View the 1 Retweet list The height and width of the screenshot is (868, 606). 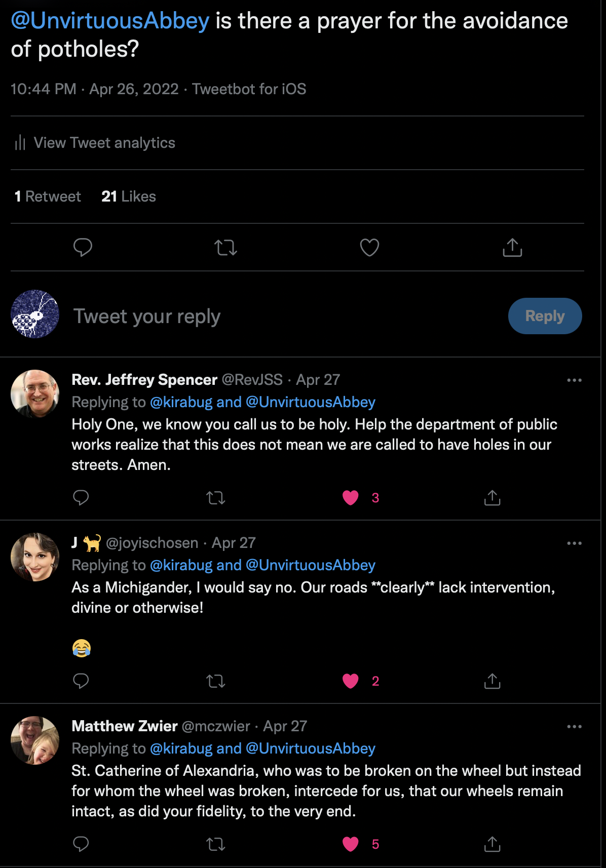[x=48, y=196]
